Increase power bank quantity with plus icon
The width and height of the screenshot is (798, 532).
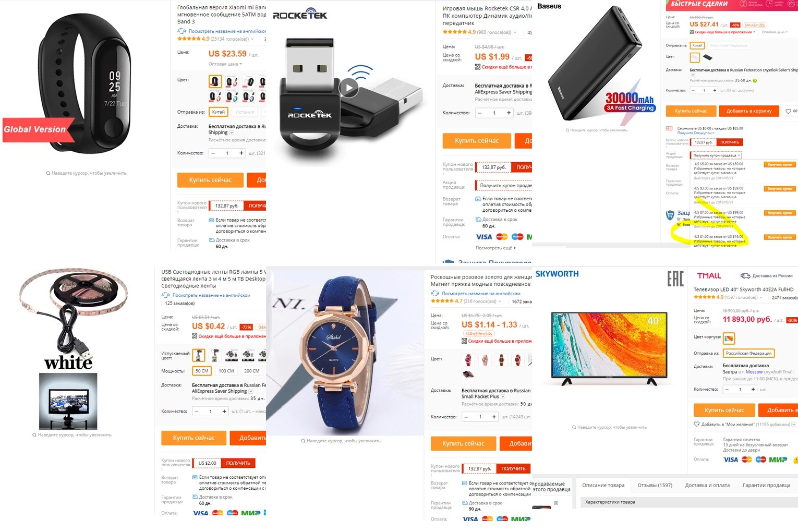pyautogui.click(x=714, y=90)
